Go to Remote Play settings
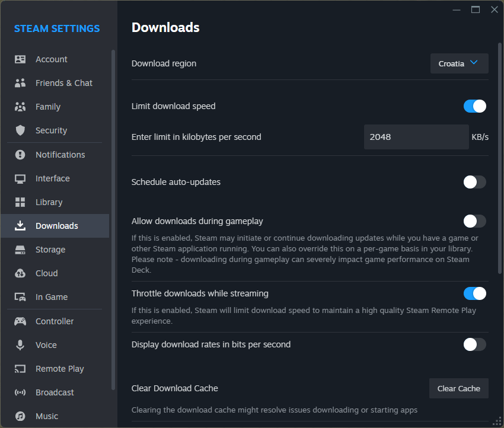 pos(55,369)
